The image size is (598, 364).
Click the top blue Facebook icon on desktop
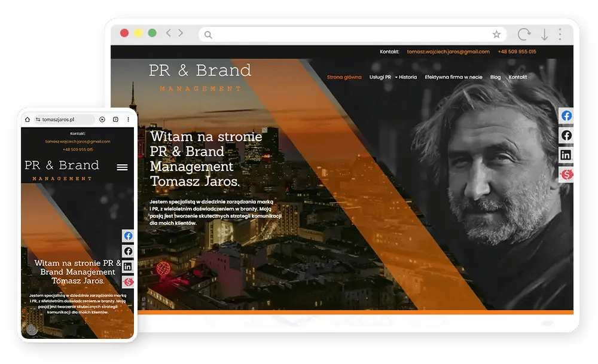pos(566,116)
